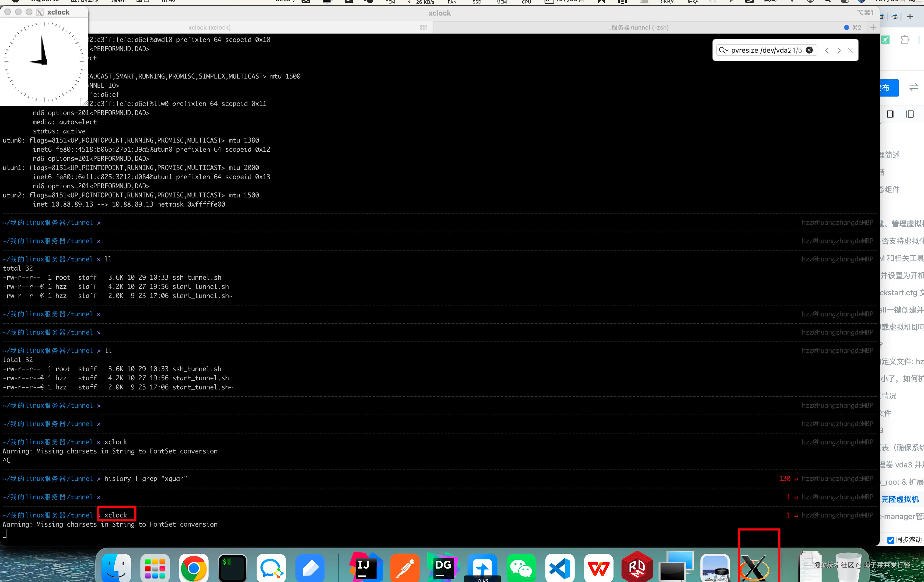
Task: Open the 克隆虚拟机 outline link
Action: coord(900,499)
